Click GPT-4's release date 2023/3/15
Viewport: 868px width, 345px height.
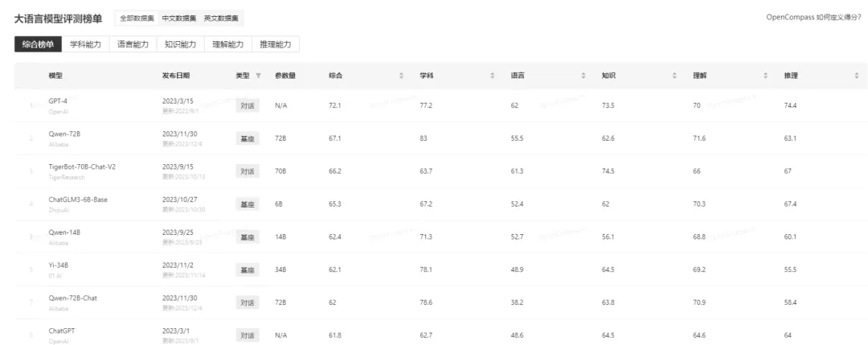tap(176, 101)
